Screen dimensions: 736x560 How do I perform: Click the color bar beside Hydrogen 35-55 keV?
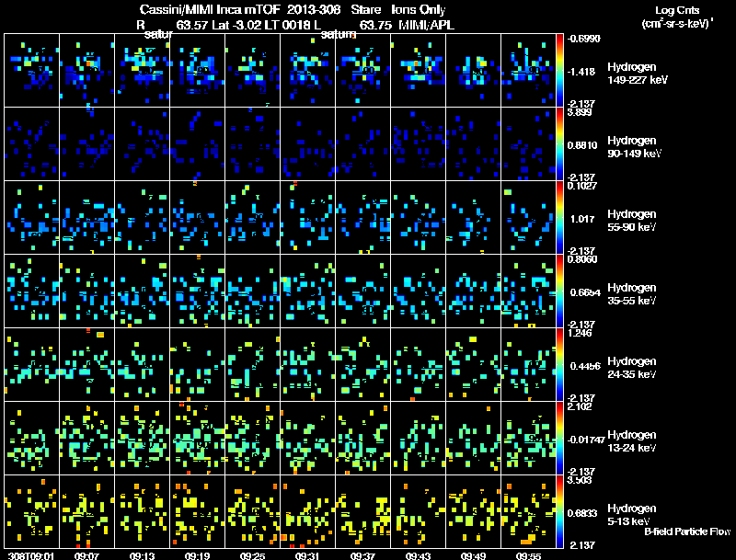(559, 291)
